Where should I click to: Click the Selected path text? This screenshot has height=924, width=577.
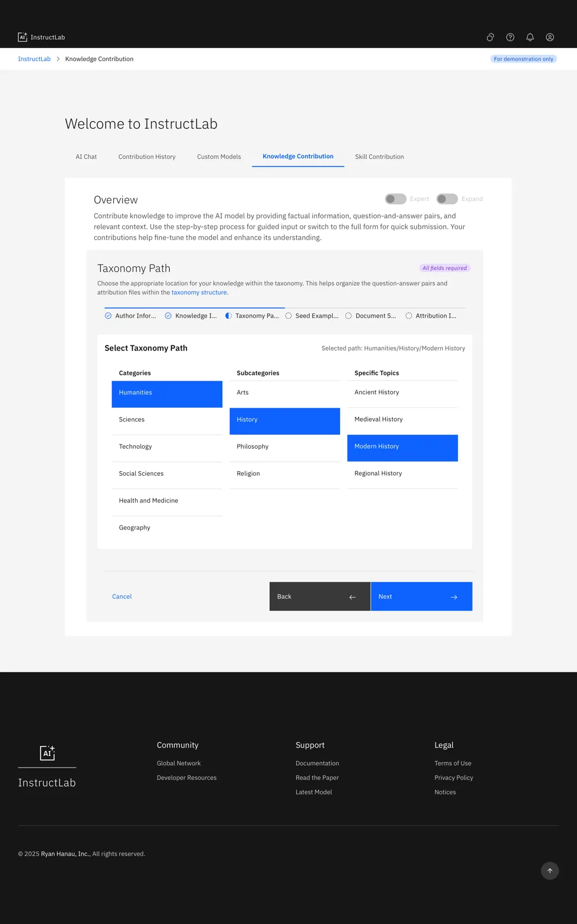[x=393, y=348]
